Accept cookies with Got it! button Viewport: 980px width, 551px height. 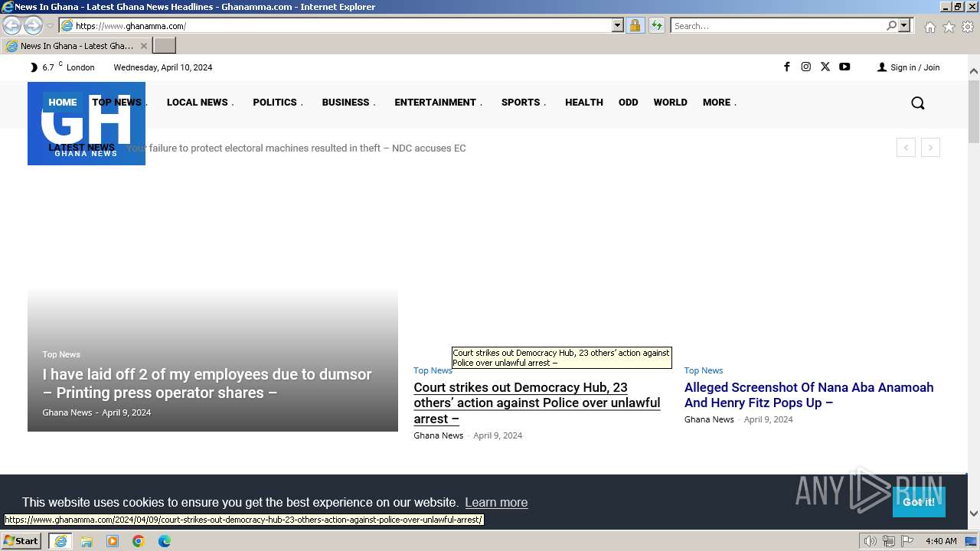(x=919, y=502)
